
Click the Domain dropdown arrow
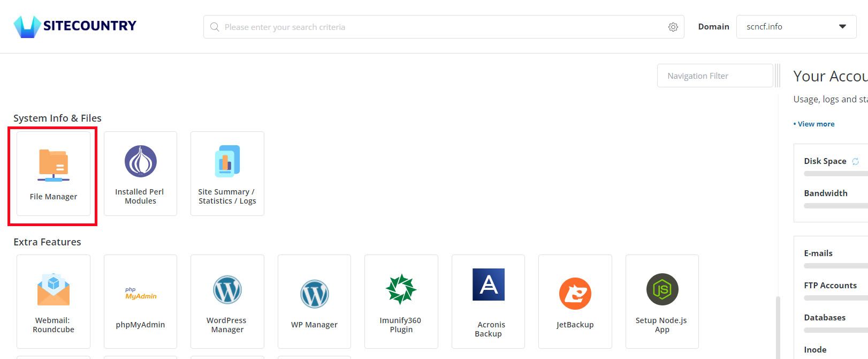point(842,27)
